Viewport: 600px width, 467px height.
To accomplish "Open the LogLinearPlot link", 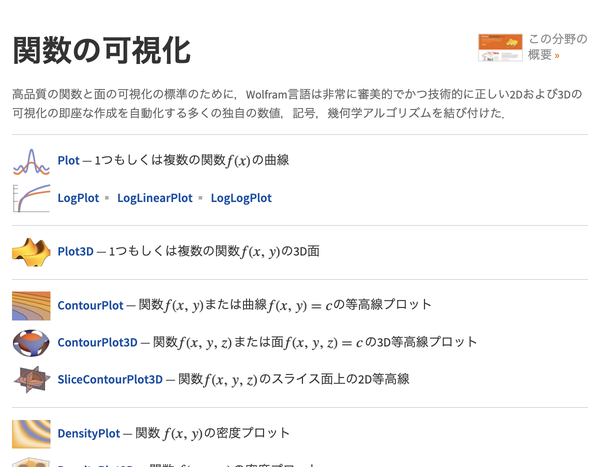I will point(155,198).
